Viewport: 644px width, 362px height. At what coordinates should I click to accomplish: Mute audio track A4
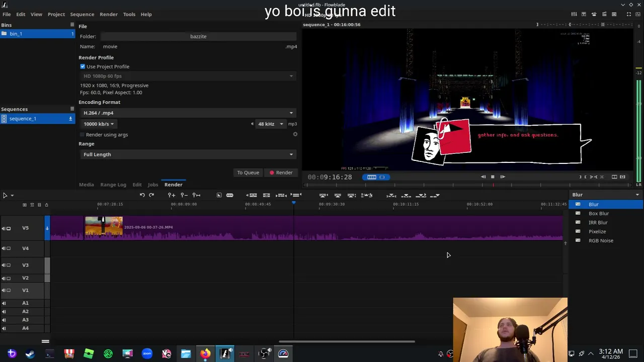[x=4, y=328]
